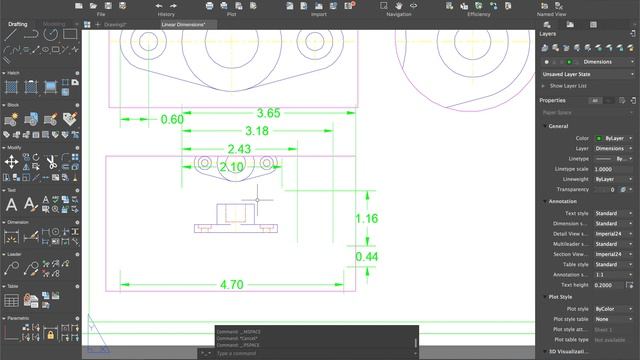Click the Trim scissors tool
This screenshot has width=640, height=360.
[x=51, y=162]
